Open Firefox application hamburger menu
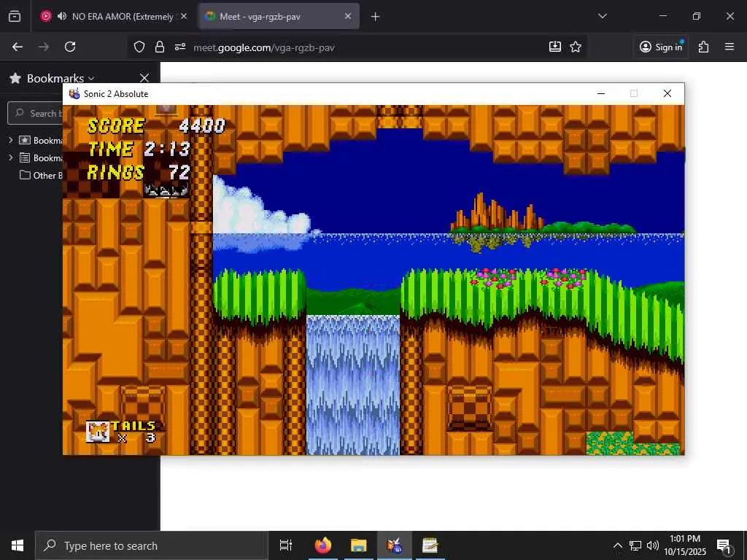 click(729, 47)
